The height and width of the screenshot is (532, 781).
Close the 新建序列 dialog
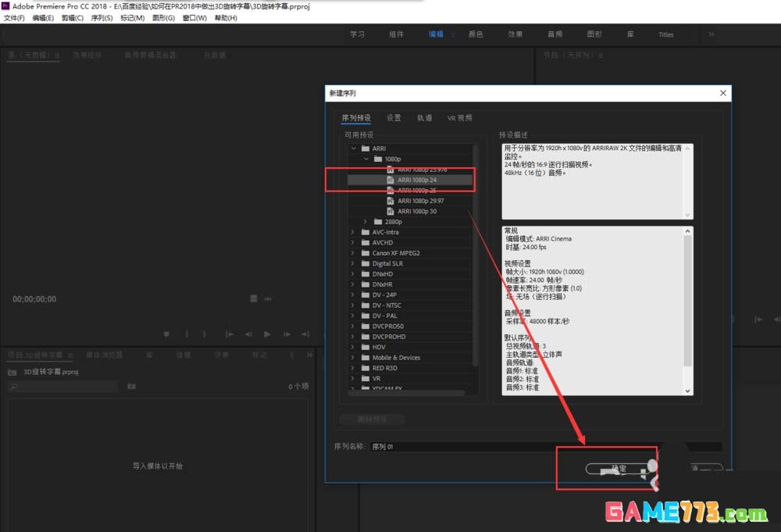click(722, 93)
